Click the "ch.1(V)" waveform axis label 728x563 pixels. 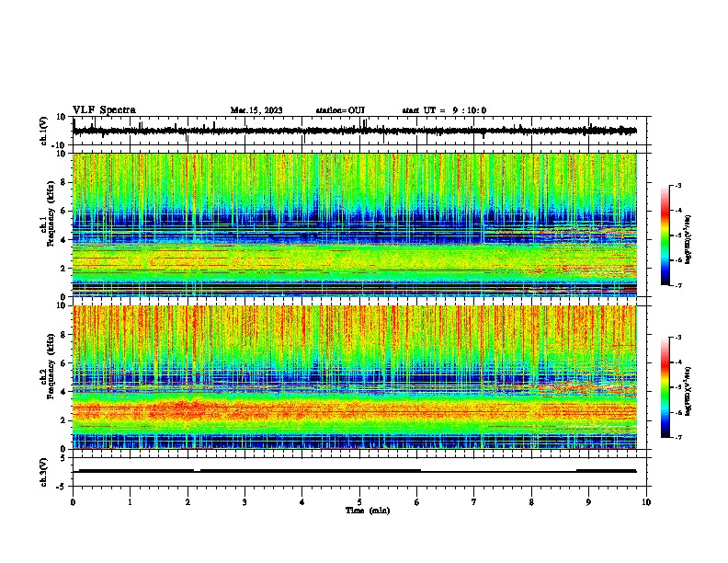click(x=44, y=131)
